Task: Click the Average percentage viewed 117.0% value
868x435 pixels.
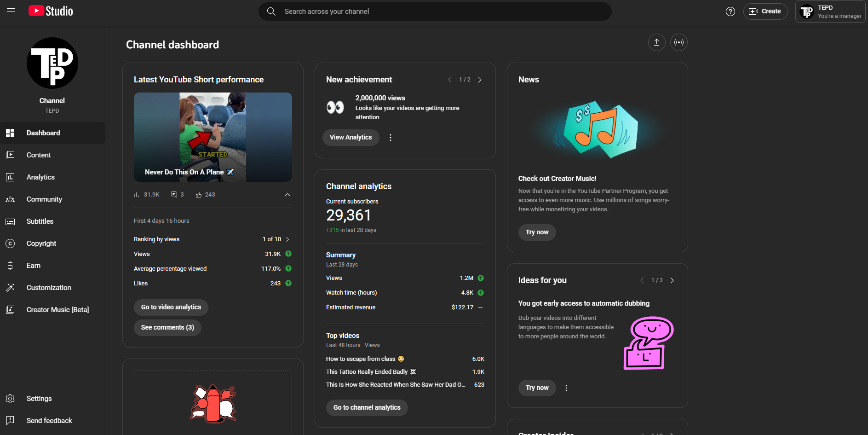Action: [271, 269]
